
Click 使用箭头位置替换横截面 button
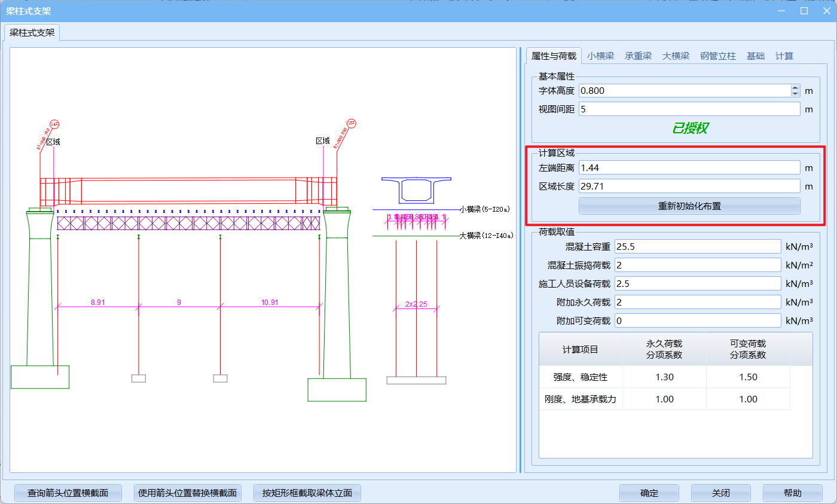[188, 493]
